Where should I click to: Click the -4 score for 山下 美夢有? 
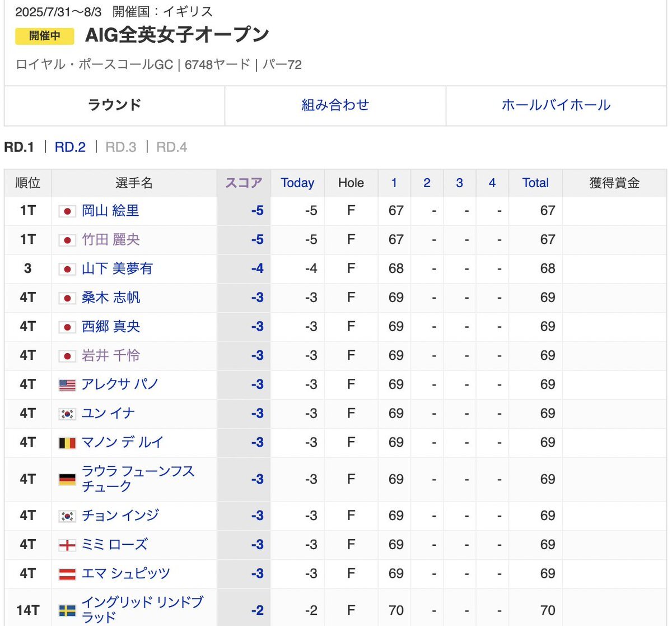258,269
